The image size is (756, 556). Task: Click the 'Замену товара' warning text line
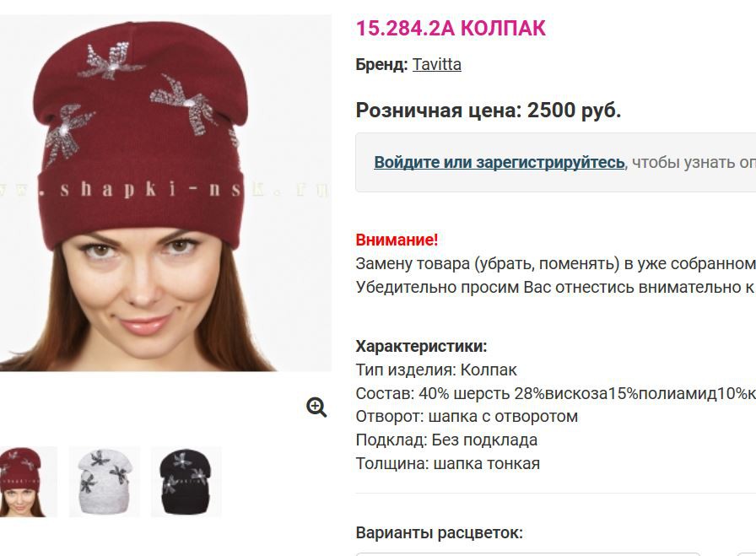pyautogui.click(x=556, y=264)
